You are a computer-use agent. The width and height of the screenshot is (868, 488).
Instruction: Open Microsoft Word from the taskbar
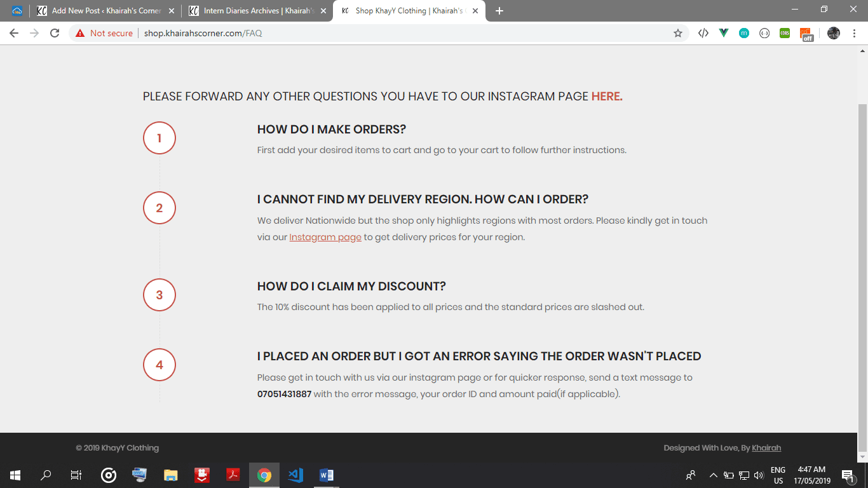[x=327, y=475]
